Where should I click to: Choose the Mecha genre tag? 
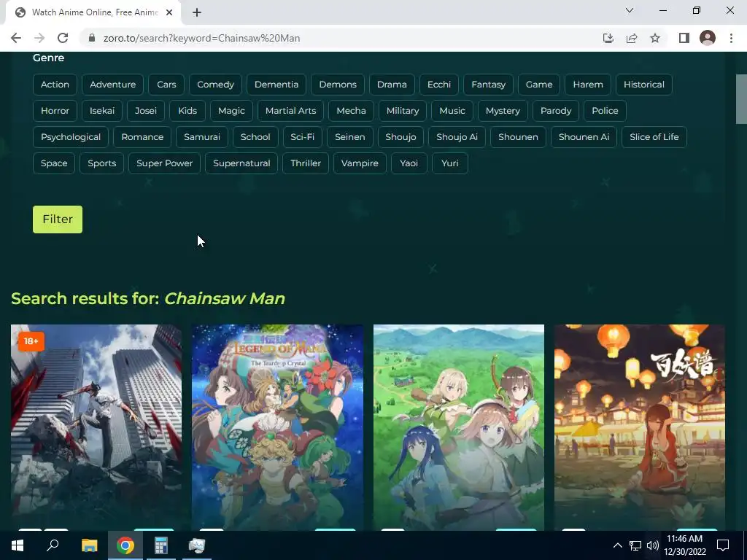[351, 111]
